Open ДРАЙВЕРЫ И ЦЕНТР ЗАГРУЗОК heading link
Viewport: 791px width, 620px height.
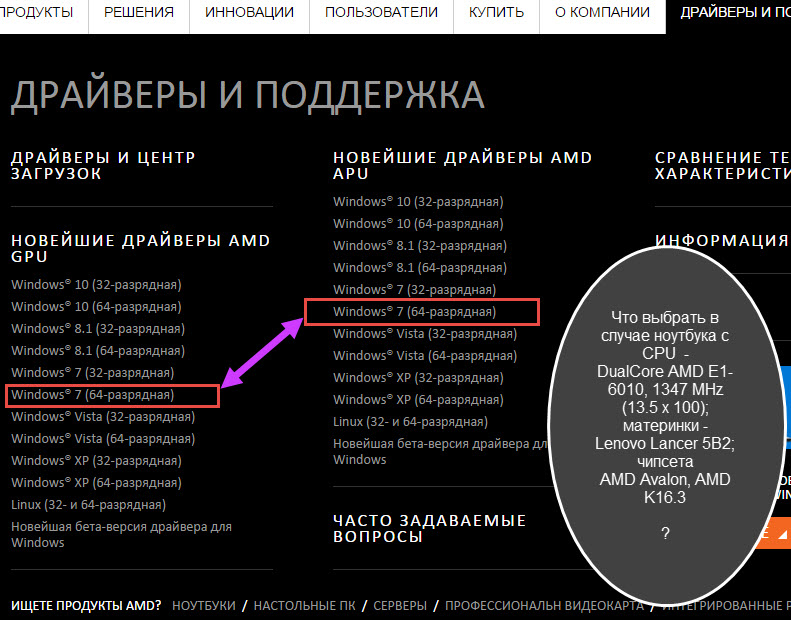(x=103, y=165)
